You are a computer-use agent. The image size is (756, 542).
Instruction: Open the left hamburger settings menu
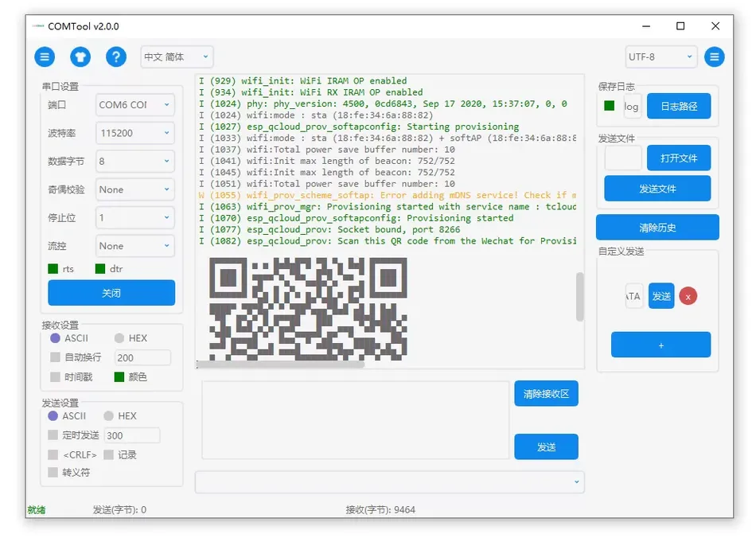[x=45, y=57]
